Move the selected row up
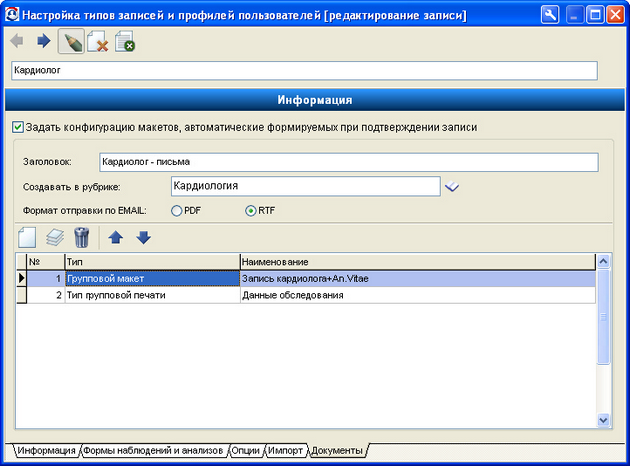The height and width of the screenshot is (466, 630). (116, 237)
